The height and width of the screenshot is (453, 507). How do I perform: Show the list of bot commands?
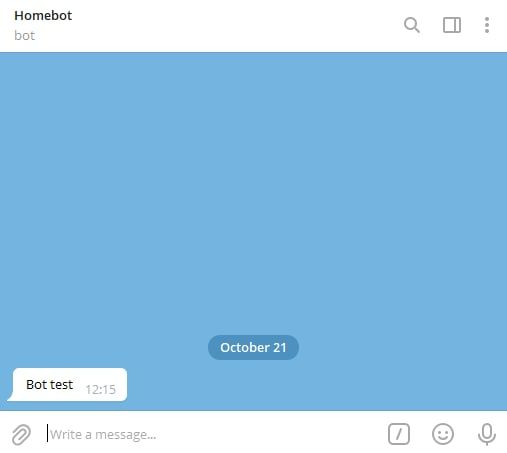tap(399, 434)
